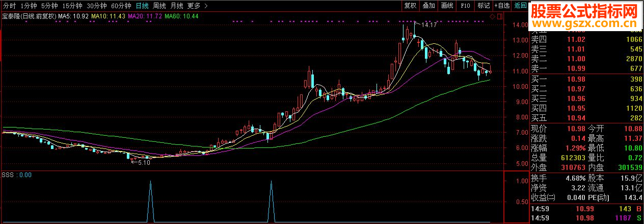The image size is (644, 224).
Task: Click the MA5: 10.92 indicator label
Action: tap(74, 16)
